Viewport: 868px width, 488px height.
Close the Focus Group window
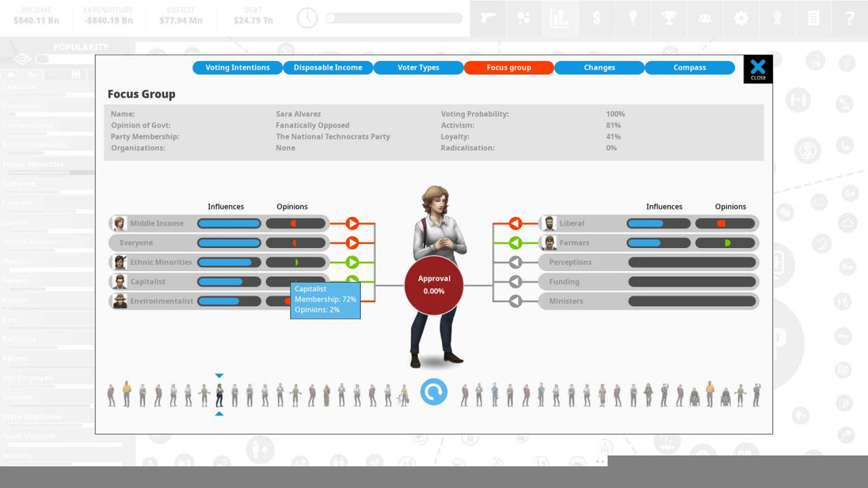758,69
